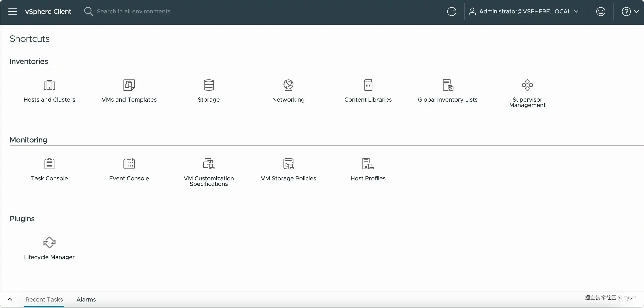Open VM Storage Policies
Image resolution: width=644 pixels, height=308 pixels.
click(288, 164)
